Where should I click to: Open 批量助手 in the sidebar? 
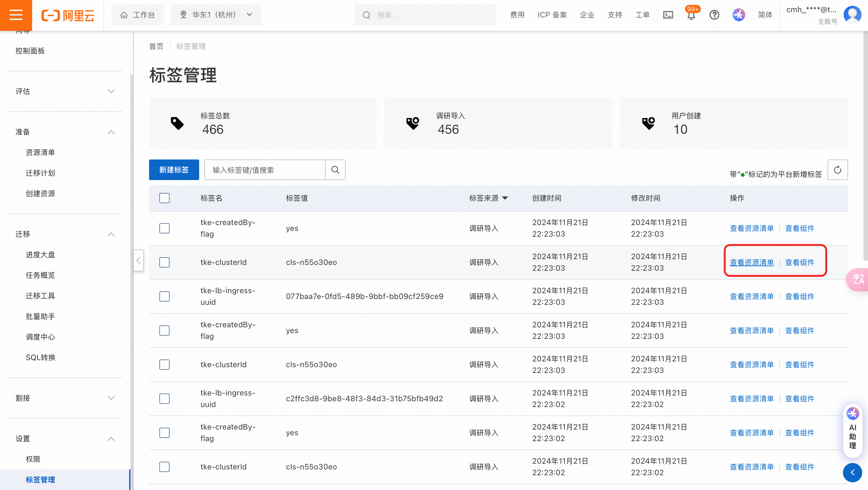click(x=40, y=316)
